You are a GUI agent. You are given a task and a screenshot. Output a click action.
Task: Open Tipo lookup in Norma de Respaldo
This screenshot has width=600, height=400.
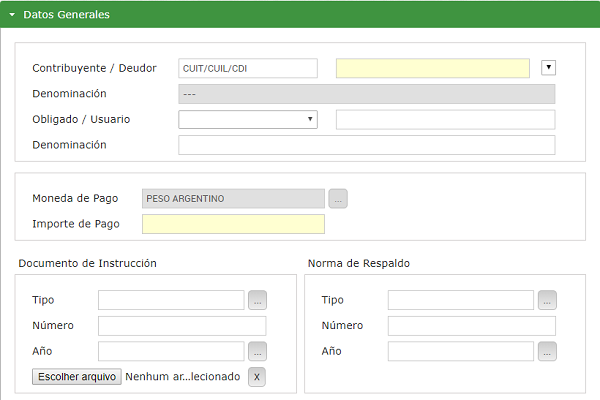pos(547,300)
